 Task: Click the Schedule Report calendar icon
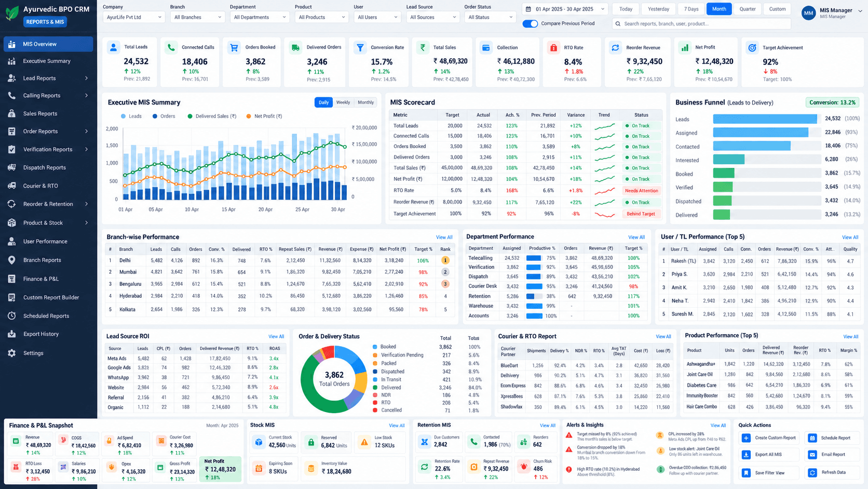point(812,438)
